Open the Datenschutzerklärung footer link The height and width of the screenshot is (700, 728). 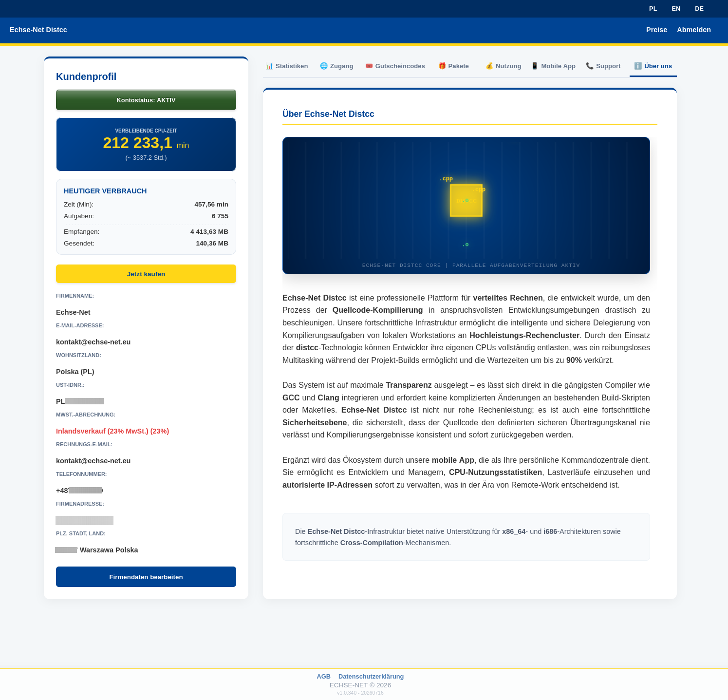[x=371, y=676]
